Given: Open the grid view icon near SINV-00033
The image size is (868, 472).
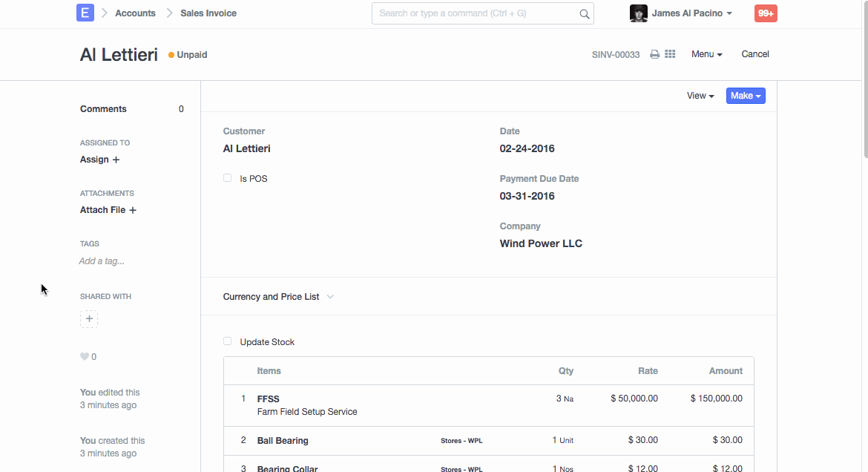Looking at the screenshot, I should (x=670, y=54).
